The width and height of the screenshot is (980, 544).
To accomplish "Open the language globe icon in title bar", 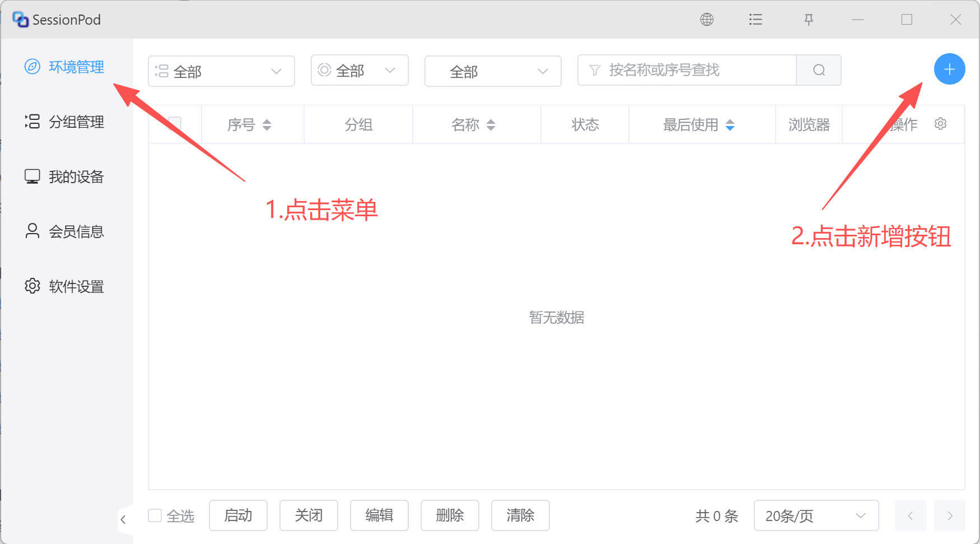I will coord(707,20).
